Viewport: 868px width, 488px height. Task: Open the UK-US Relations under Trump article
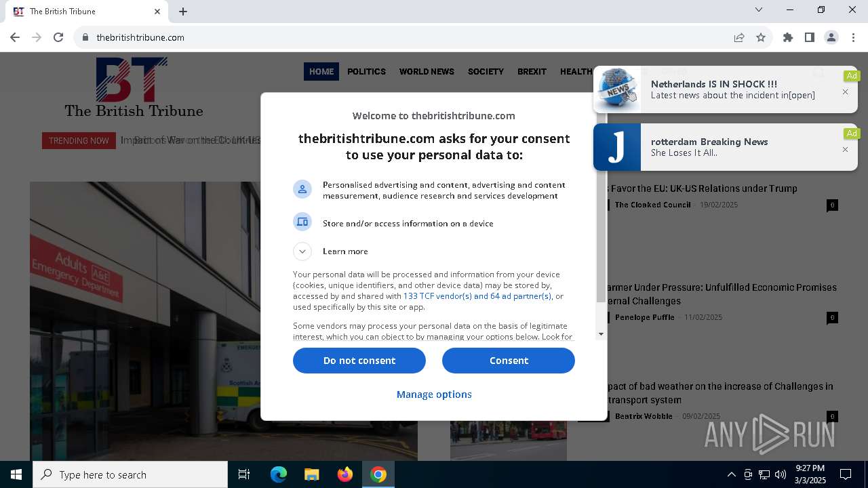click(703, 188)
